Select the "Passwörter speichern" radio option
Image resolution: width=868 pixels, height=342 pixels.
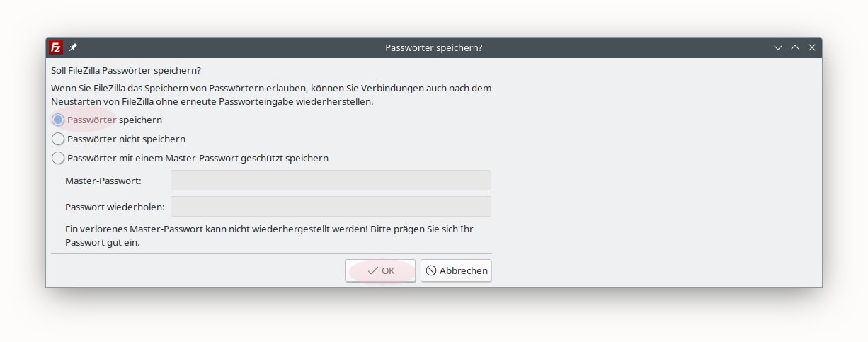(58, 120)
